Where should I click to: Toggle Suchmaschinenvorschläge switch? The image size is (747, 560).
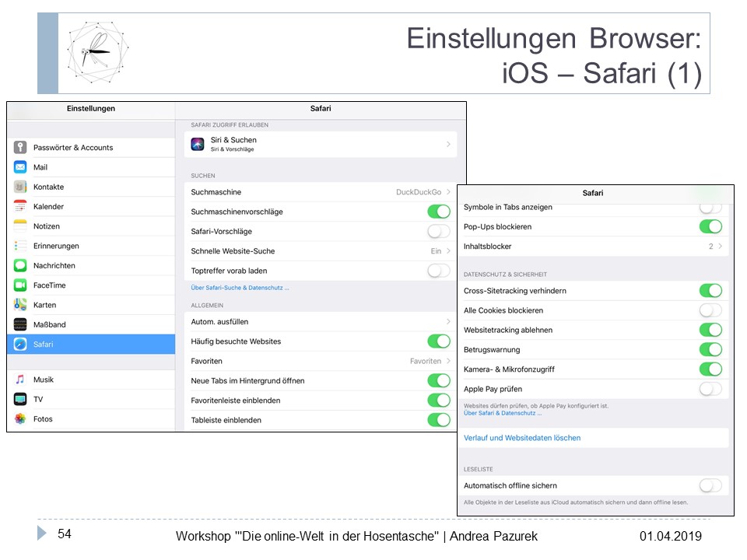click(439, 212)
